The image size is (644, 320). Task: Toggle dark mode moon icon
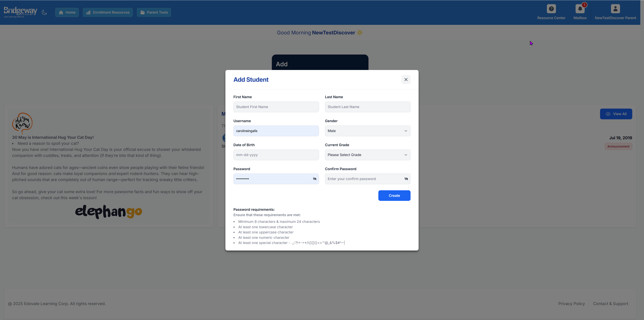click(44, 12)
